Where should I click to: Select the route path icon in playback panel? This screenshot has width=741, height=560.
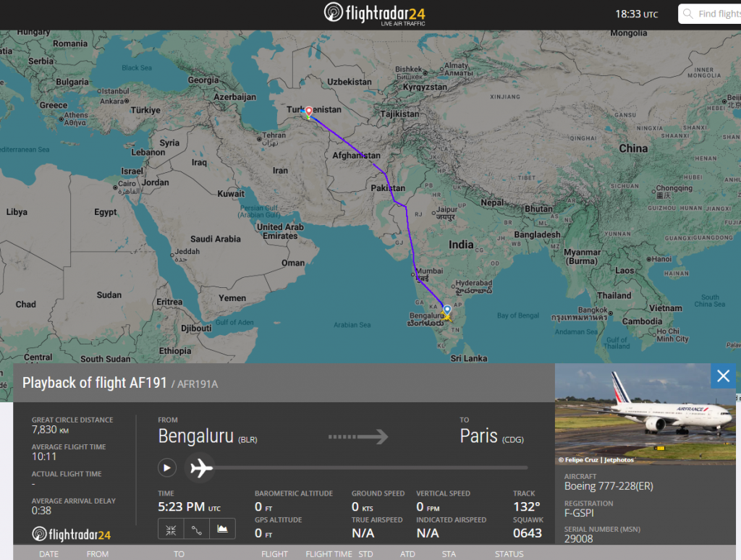point(196,529)
